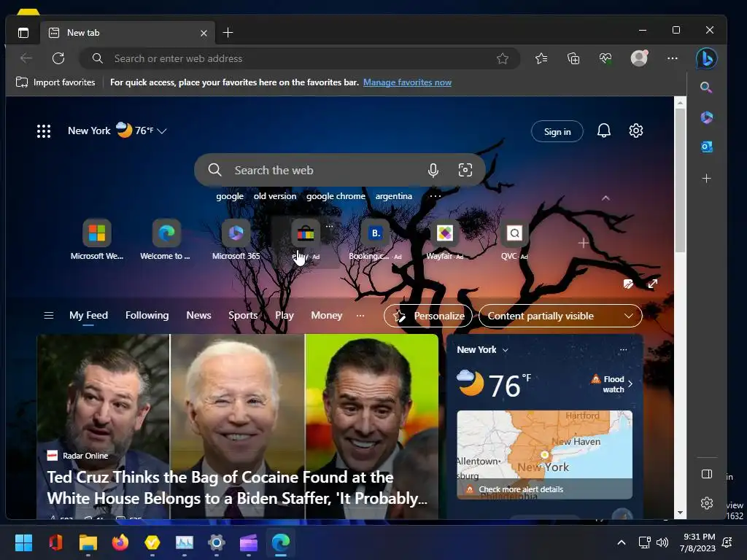Expand background with arrows icon
This screenshot has width=747, height=560.
pyautogui.click(x=653, y=284)
